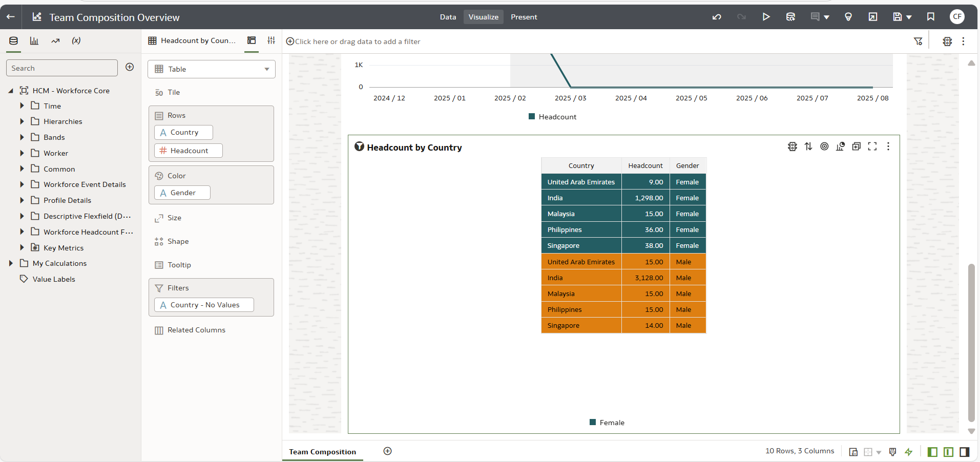Open conditional formatting for Headcount by Country

click(x=792, y=146)
